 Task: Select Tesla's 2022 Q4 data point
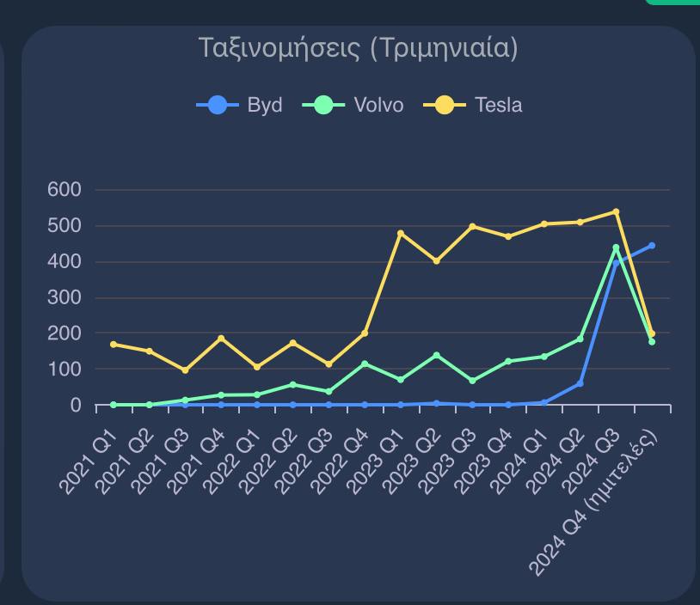click(365, 333)
